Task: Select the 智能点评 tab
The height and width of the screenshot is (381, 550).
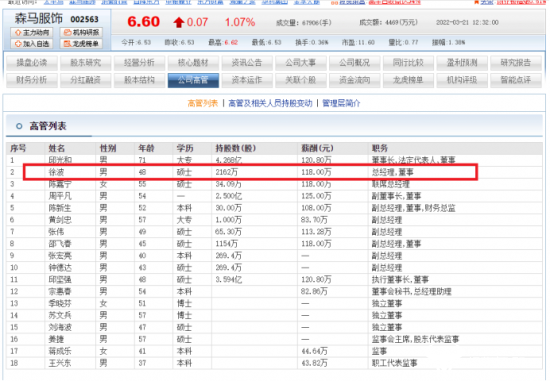Action: coord(516,80)
